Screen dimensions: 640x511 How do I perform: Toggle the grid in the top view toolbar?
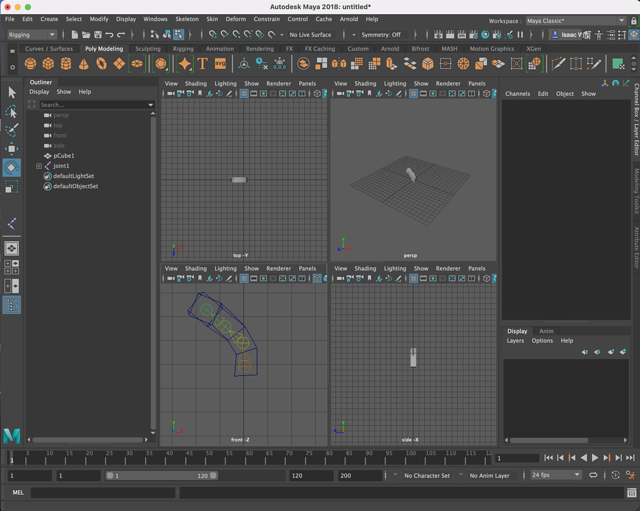point(244,93)
